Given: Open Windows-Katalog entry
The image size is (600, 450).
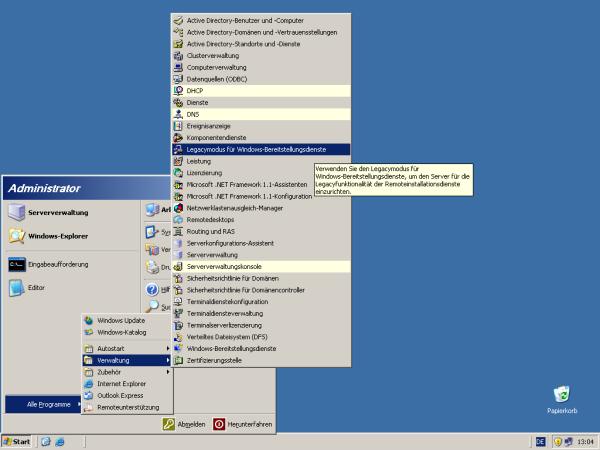Looking at the screenshot, I should tap(127, 333).
